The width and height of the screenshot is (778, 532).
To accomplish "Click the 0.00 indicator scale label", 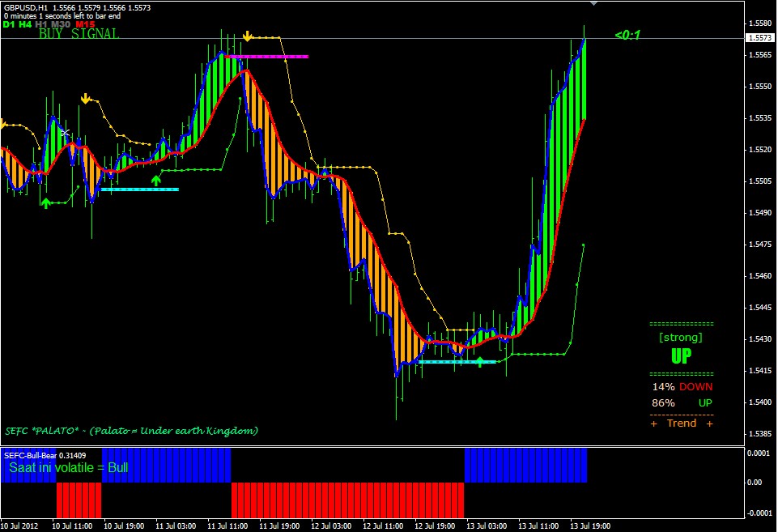I will click(755, 482).
